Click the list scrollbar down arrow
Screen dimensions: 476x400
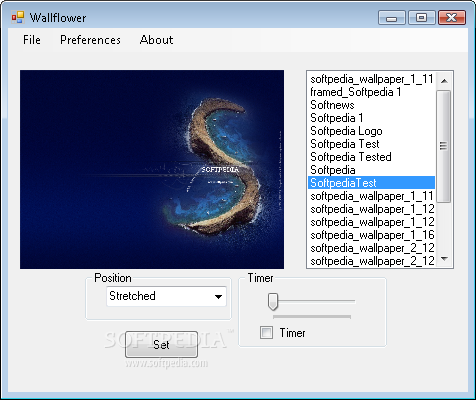(444, 258)
